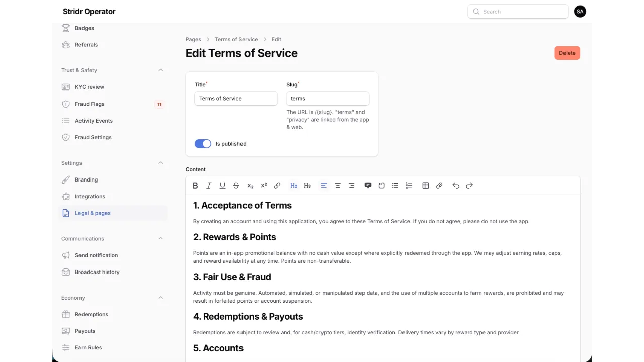Image resolution: width=644 pixels, height=362 pixels.
Task: Apply subscript formatting
Action: tap(250, 186)
